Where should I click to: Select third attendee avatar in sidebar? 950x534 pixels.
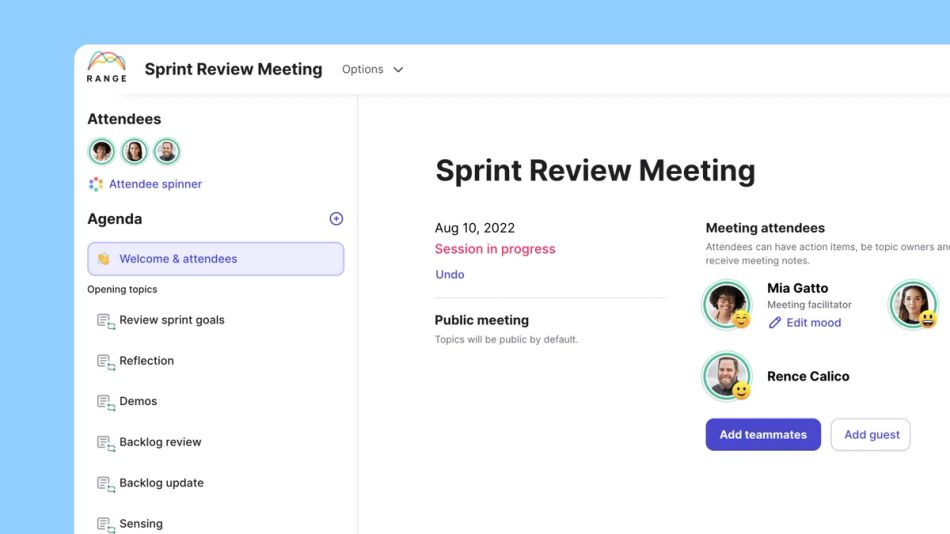tap(167, 151)
